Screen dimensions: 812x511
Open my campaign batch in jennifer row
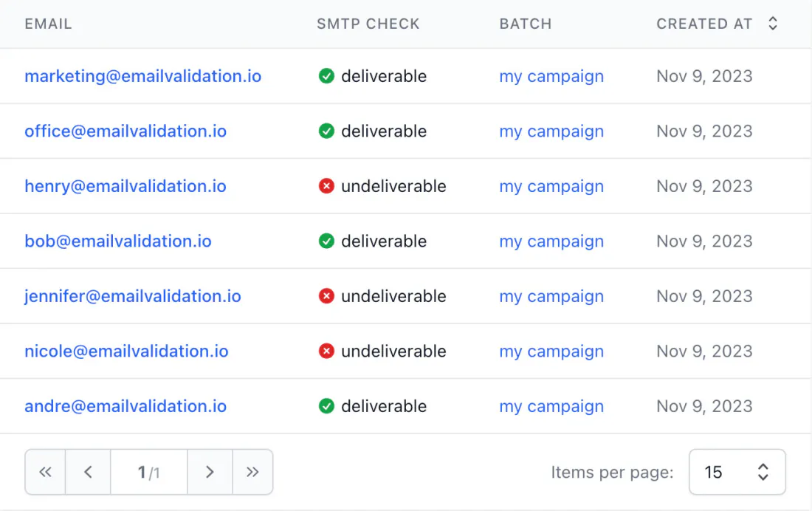pos(551,296)
